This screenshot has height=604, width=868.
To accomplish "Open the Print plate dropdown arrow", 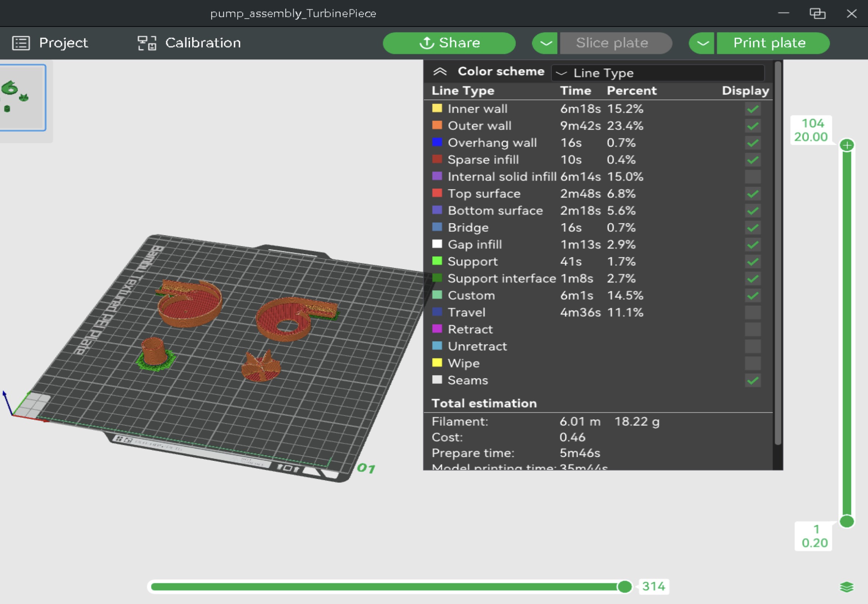I will point(702,43).
